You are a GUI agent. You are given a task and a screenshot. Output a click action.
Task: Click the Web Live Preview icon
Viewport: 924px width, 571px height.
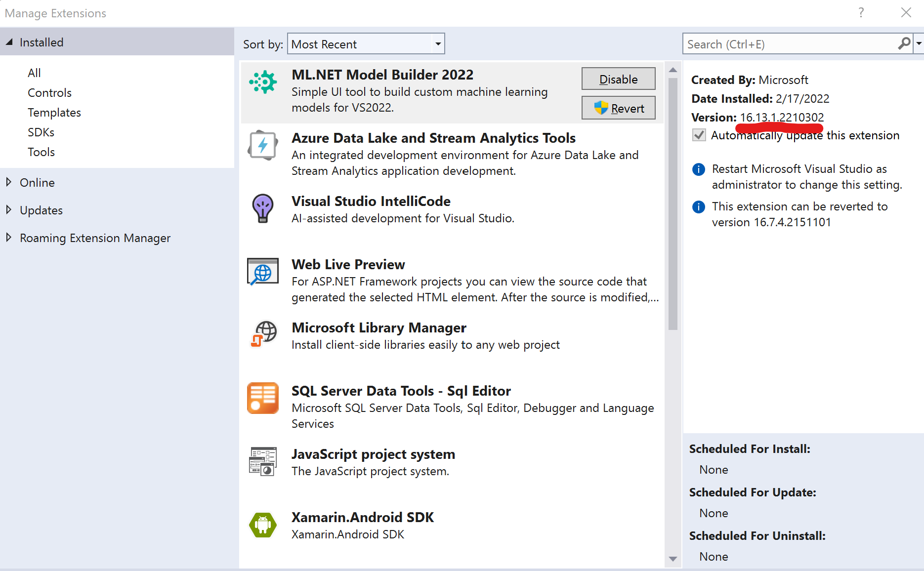(262, 272)
